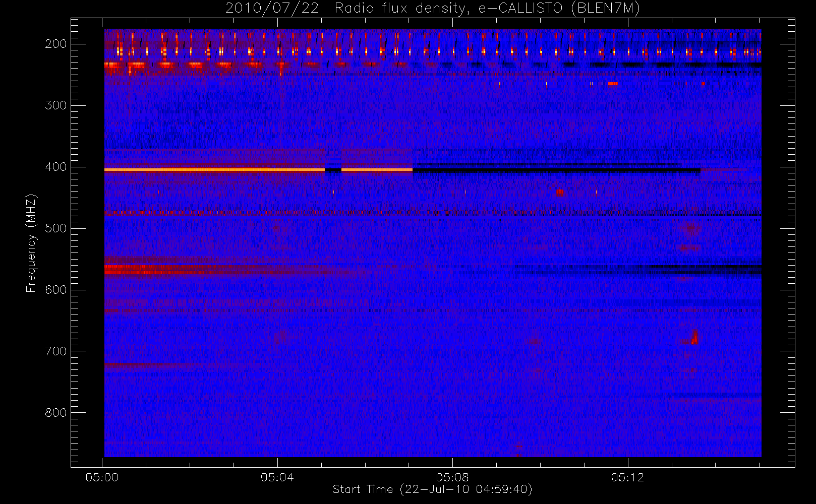Click the bright yellow 400 MHz emission line
This screenshot has width=816, height=504.
click(214, 170)
